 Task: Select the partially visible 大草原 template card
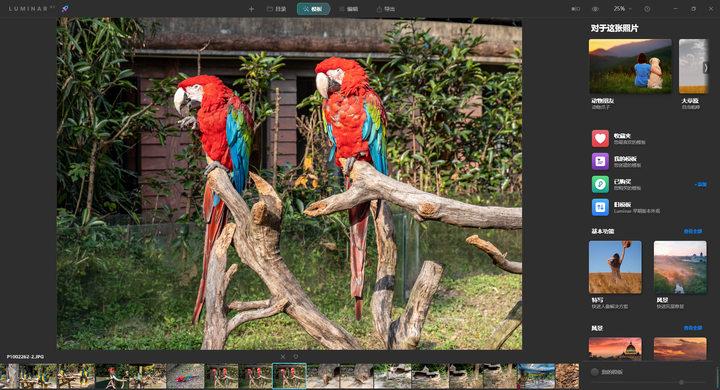click(693, 66)
